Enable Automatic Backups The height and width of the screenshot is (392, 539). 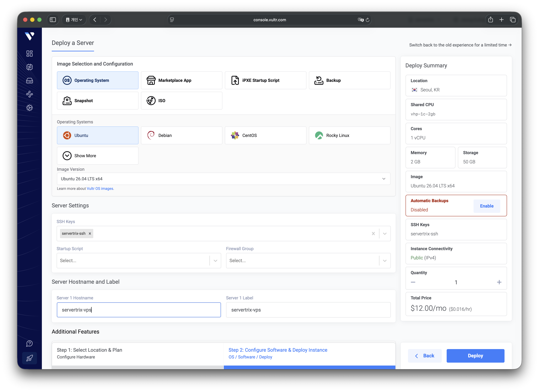tap(487, 206)
